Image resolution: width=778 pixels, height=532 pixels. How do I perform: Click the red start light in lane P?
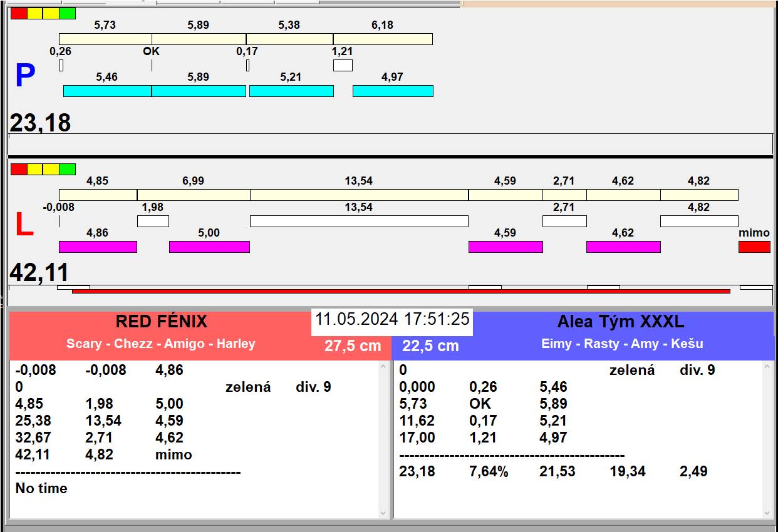[x=19, y=13]
